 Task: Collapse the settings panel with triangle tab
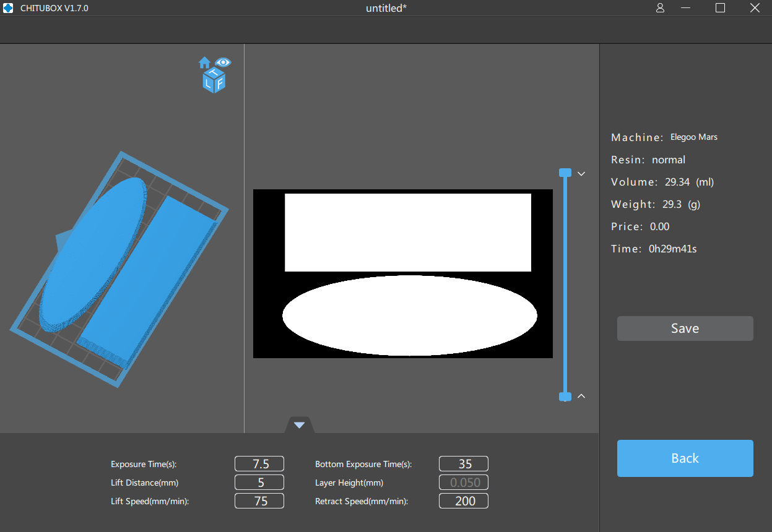(x=300, y=425)
